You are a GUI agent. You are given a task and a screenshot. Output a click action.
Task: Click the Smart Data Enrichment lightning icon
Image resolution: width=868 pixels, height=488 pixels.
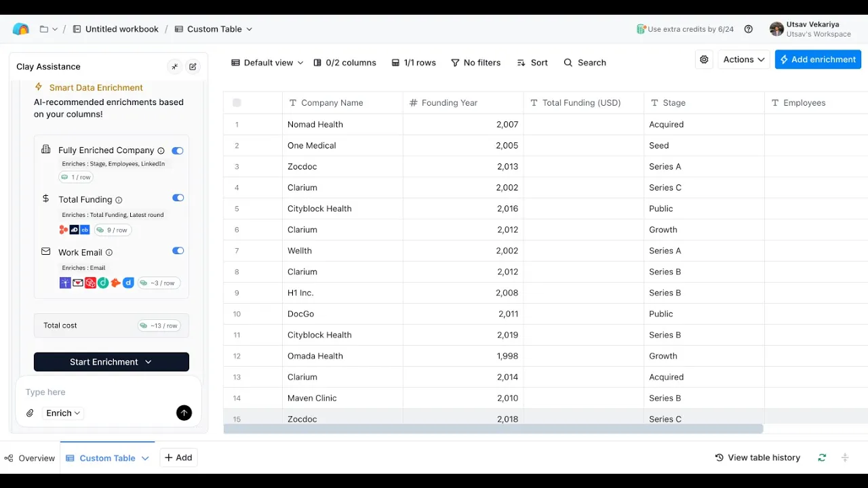tap(39, 87)
